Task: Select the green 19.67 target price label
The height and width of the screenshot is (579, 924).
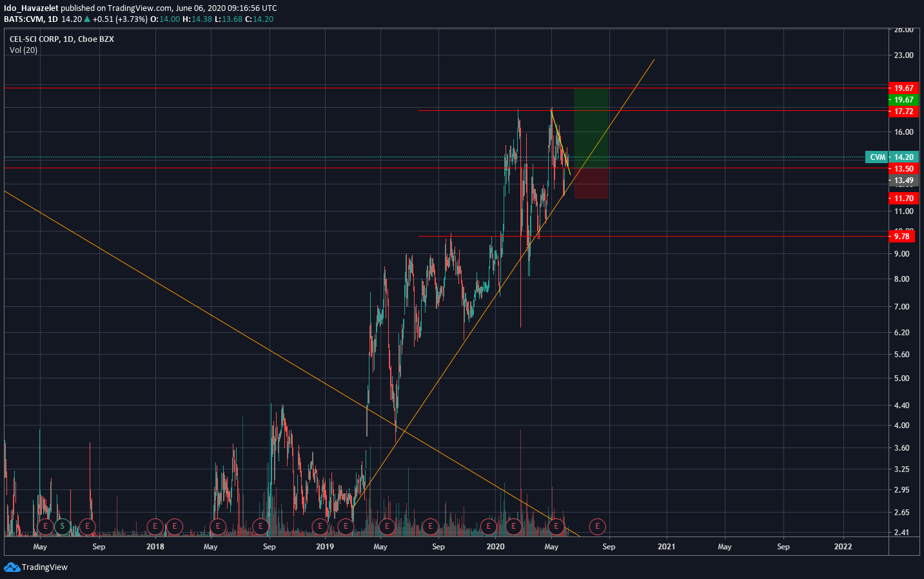Action: [903, 100]
